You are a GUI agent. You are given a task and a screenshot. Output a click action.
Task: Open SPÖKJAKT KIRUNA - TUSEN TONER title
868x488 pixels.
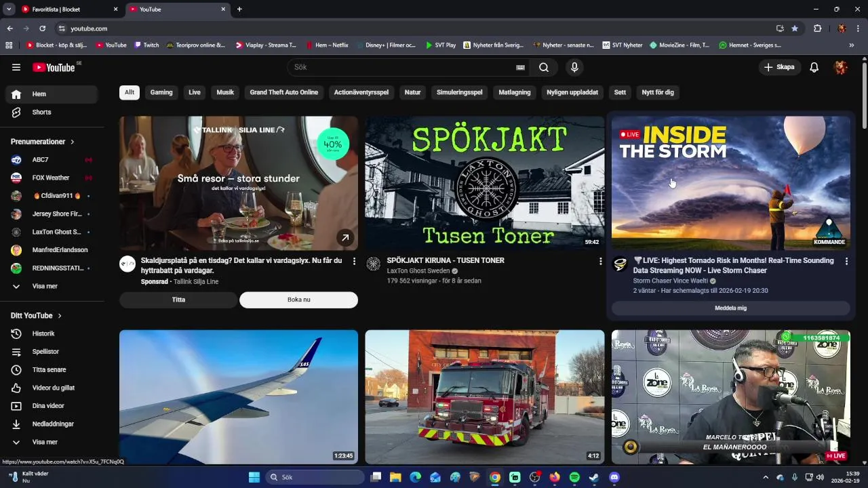coord(446,260)
